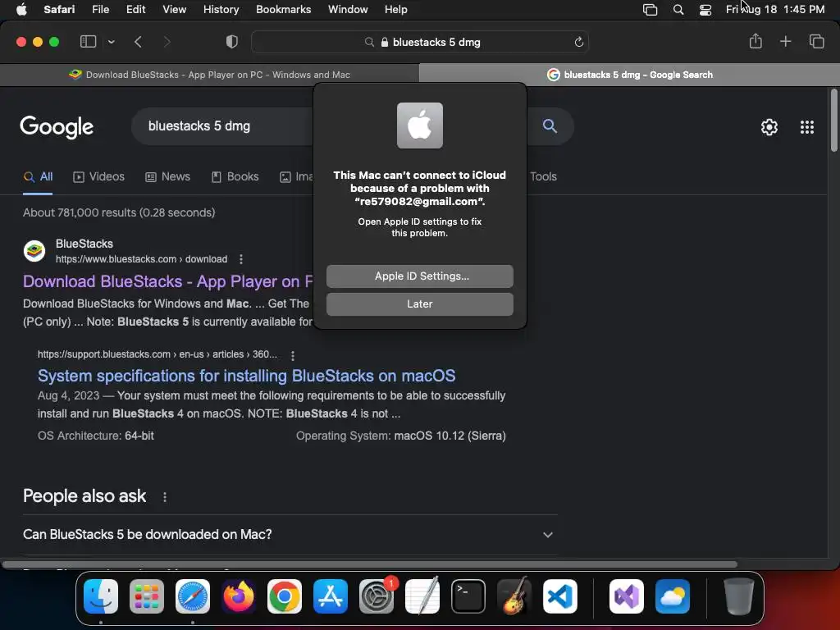Viewport: 840px width, 630px height.
Task: Open People also ask options menu
Action: (x=164, y=497)
